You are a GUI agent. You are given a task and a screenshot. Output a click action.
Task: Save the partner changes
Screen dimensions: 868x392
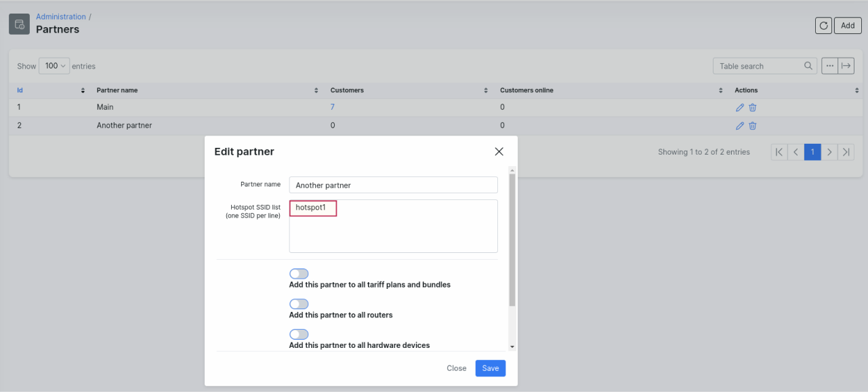point(490,368)
